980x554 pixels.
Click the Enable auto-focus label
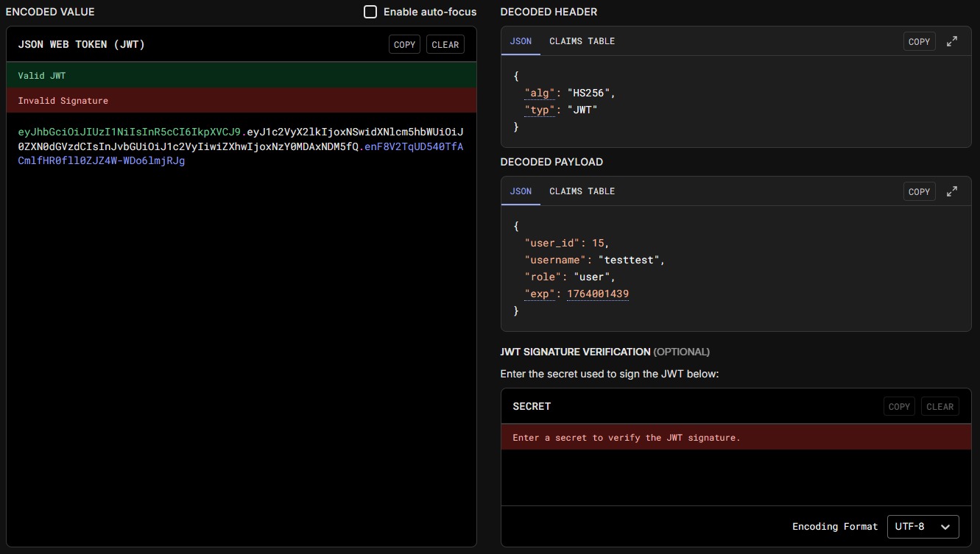coord(430,12)
